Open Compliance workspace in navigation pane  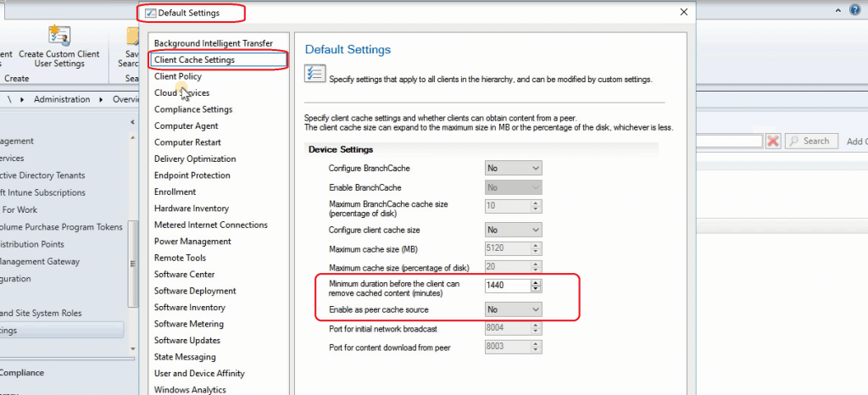click(22, 373)
